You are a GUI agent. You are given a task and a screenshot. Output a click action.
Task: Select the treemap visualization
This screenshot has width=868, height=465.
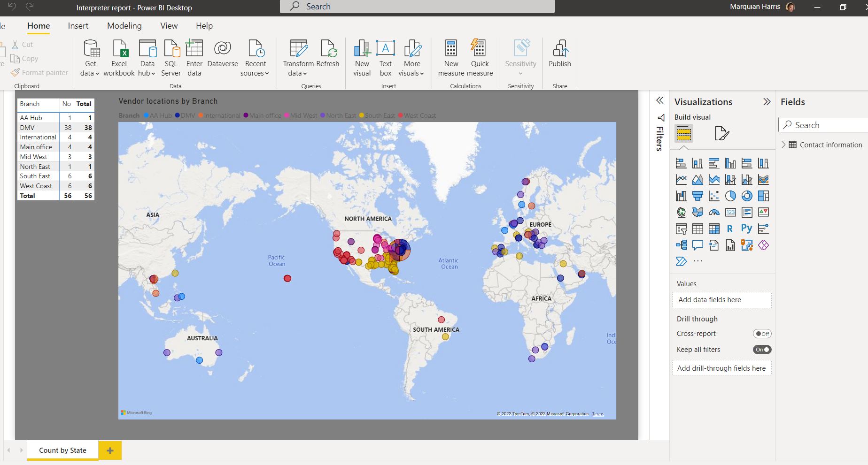[763, 196]
